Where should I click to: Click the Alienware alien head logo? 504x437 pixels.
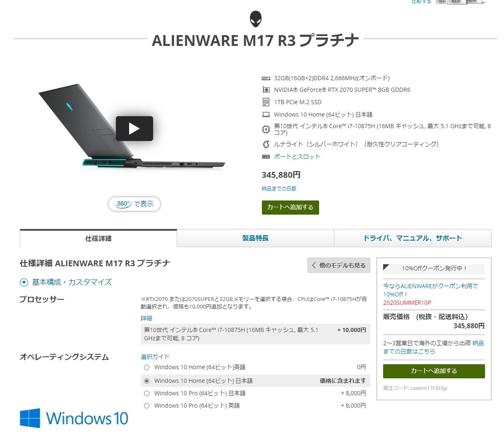click(255, 19)
